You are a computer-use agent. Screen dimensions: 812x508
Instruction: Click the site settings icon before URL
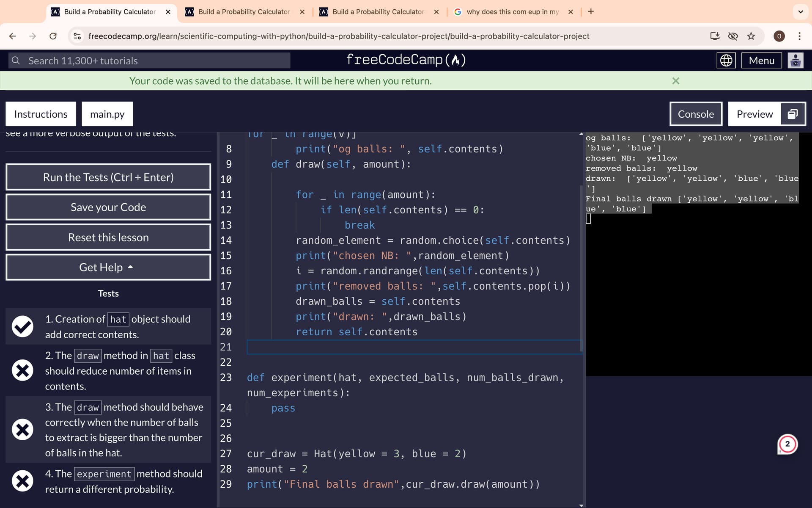click(77, 36)
